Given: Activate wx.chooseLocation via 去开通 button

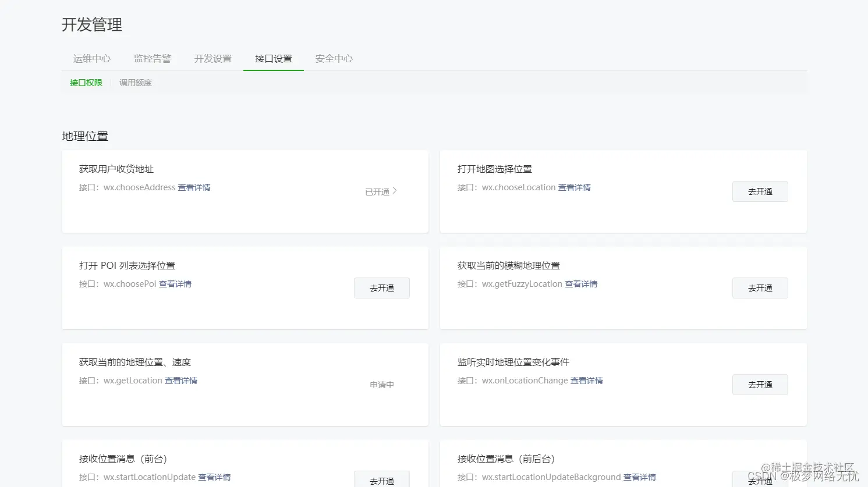Looking at the screenshot, I should point(760,191).
